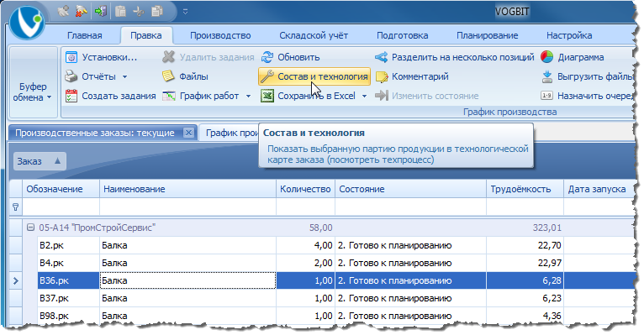Sort by the Количество column header
Image resolution: width=644 pixels, height=335 pixels.
(x=305, y=189)
